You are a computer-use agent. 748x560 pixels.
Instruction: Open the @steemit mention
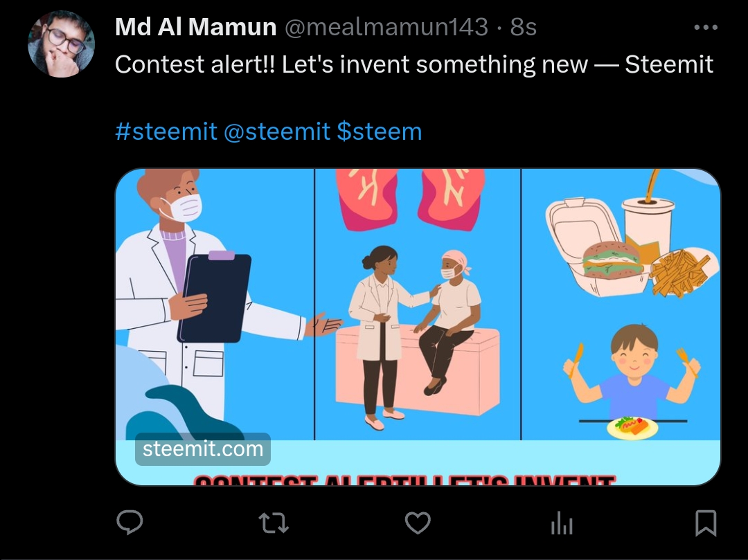[x=276, y=132]
